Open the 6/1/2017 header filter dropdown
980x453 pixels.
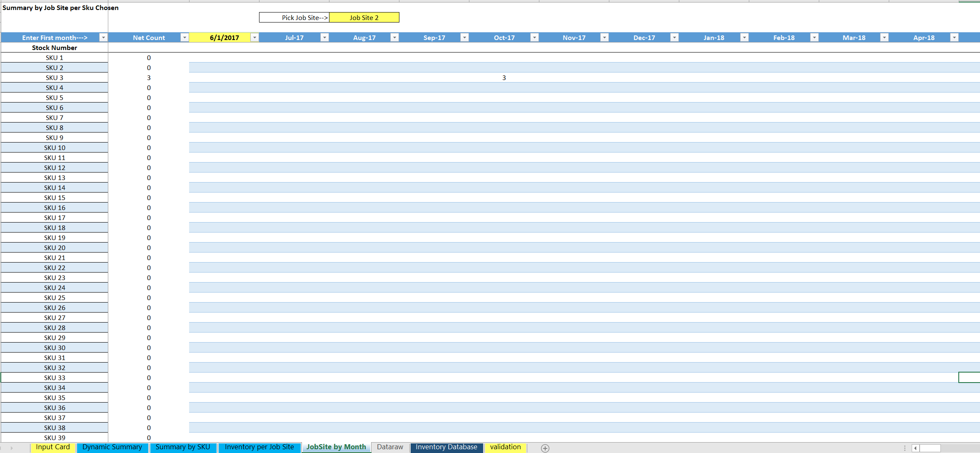[254, 37]
